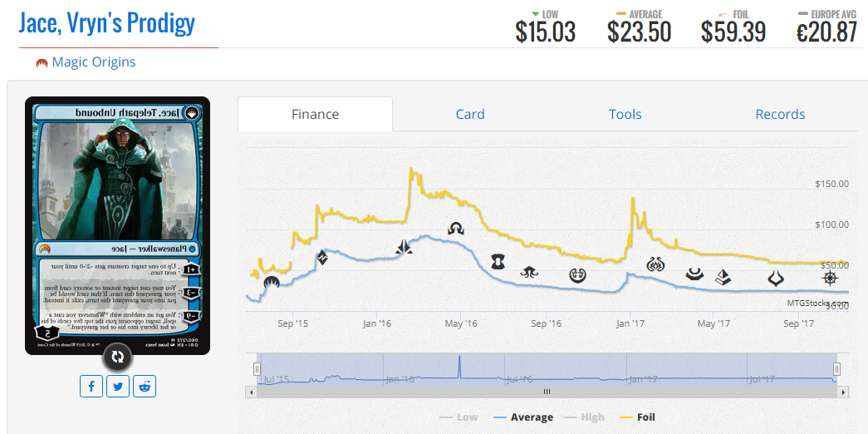Switch to the Card tab
This screenshot has height=434, width=868.
470,114
